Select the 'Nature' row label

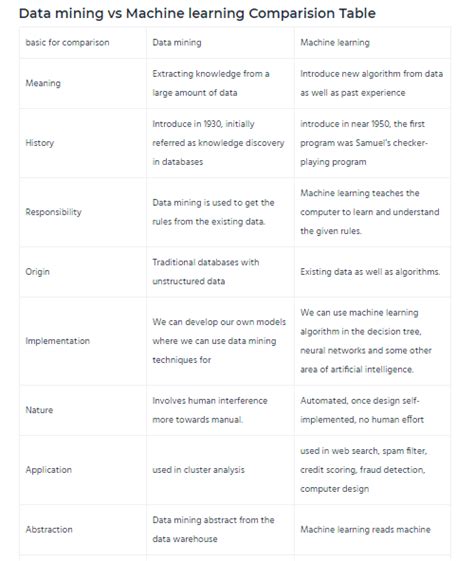tap(39, 410)
